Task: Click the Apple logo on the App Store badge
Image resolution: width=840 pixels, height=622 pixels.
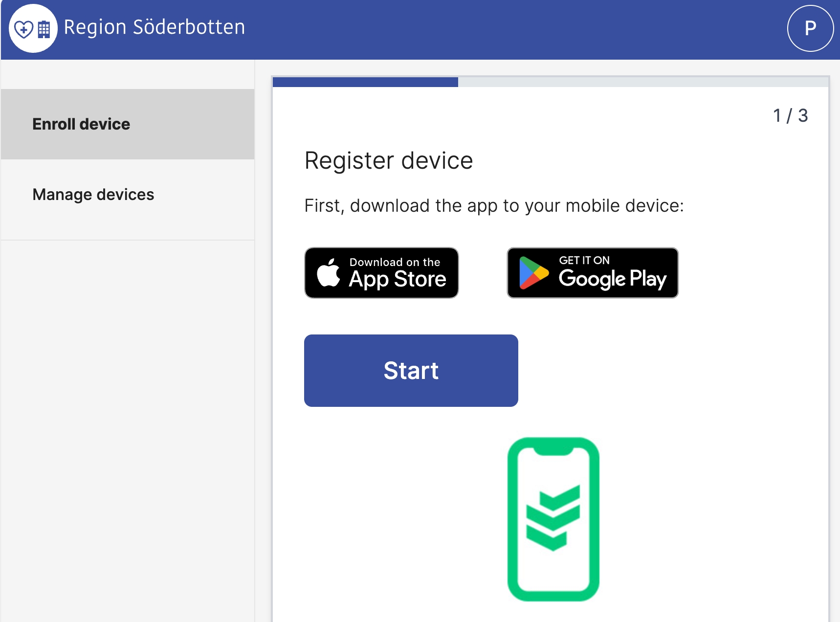Action: point(329,273)
